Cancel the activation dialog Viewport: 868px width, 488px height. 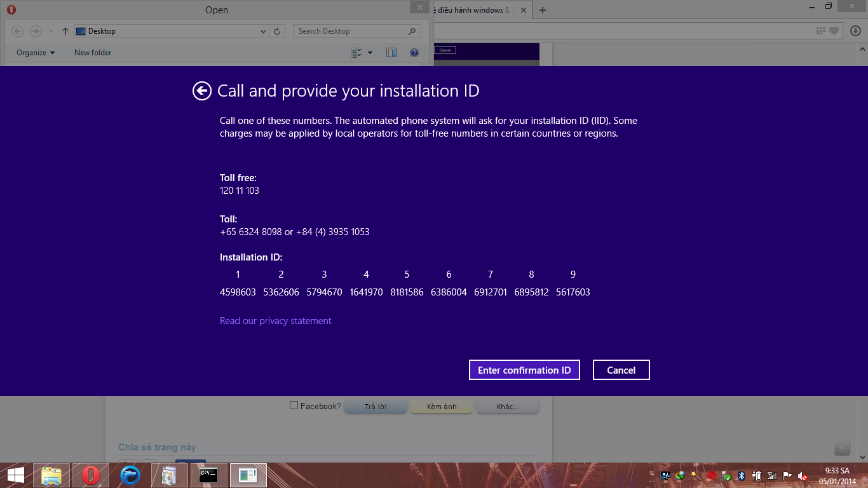point(621,370)
